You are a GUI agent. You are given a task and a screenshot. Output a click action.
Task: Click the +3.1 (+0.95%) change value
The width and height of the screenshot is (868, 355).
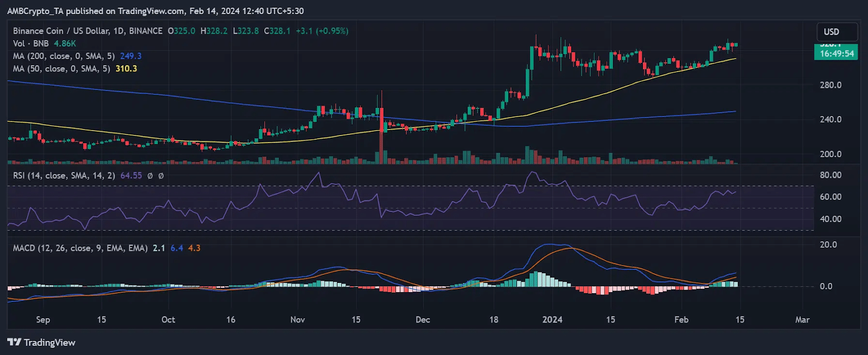click(322, 31)
